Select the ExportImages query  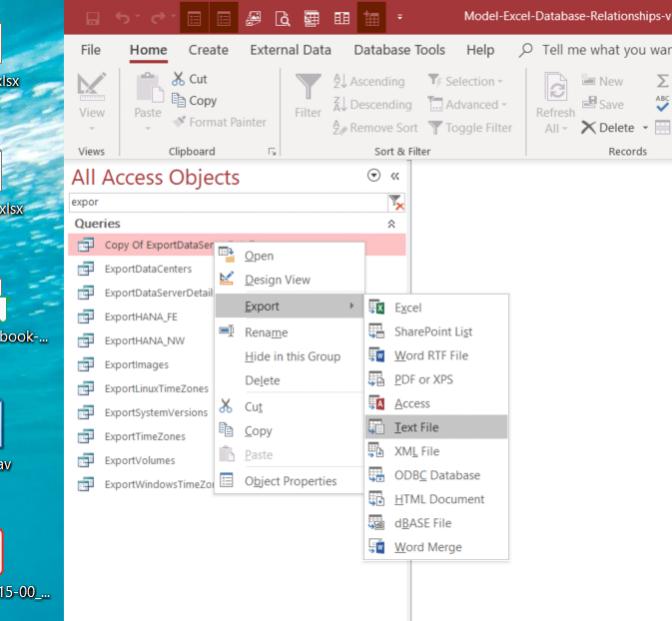pyautogui.click(x=136, y=365)
